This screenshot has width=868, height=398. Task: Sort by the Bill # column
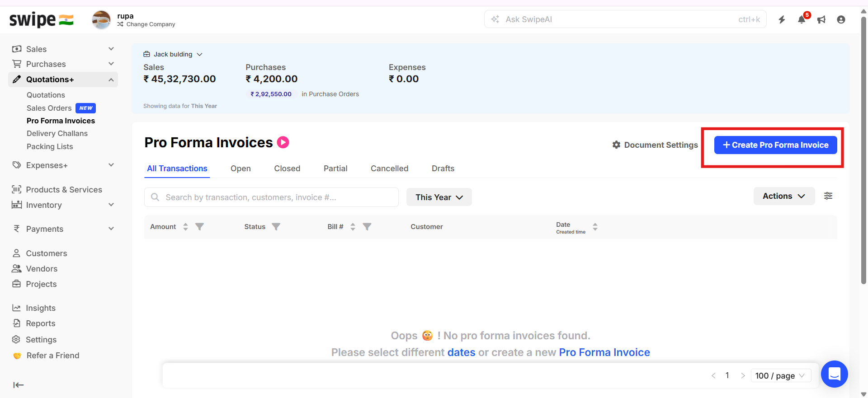point(353,227)
